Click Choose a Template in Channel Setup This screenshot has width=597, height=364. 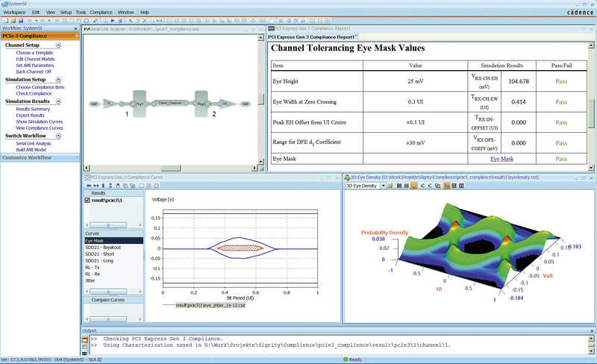point(34,53)
